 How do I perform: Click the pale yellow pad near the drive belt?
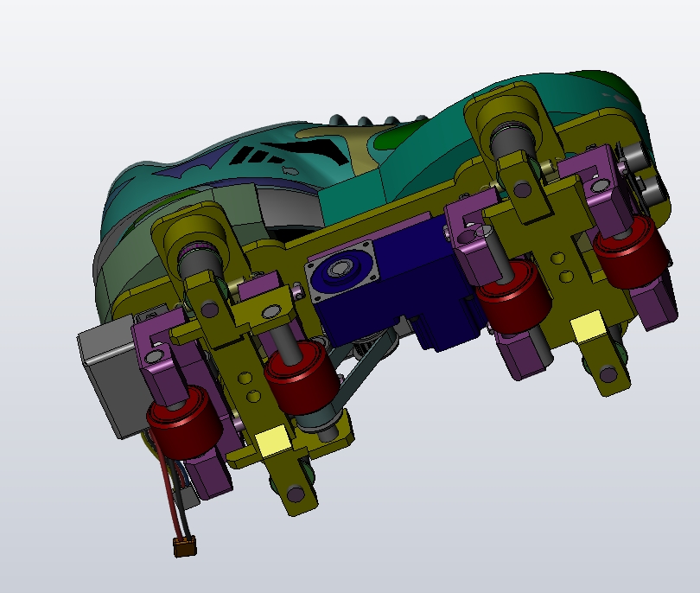coord(273,440)
